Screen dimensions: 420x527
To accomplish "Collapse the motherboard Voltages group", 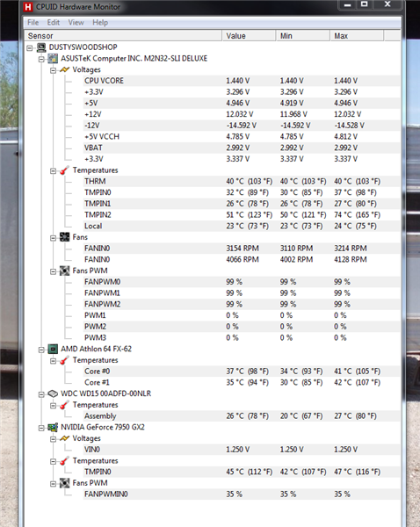I will [x=53, y=70].
